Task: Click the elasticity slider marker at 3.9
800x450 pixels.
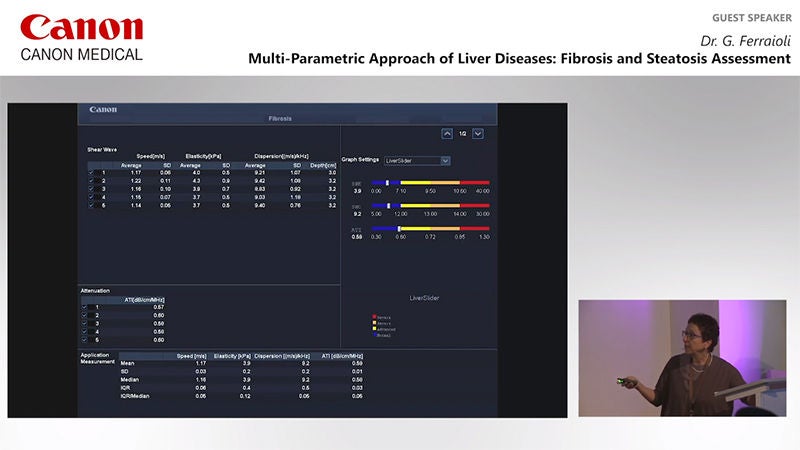Action: (x=387, y=183)
